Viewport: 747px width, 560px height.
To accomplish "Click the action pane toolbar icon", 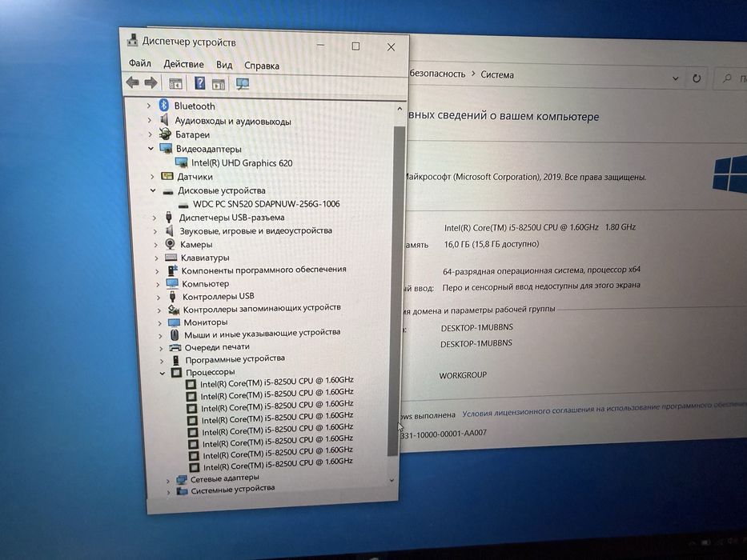I will (x=219, y=84).
